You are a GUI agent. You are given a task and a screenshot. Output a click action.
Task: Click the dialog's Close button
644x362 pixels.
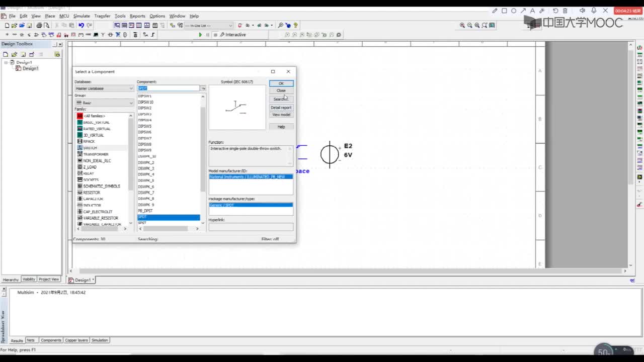click(281, 90)
